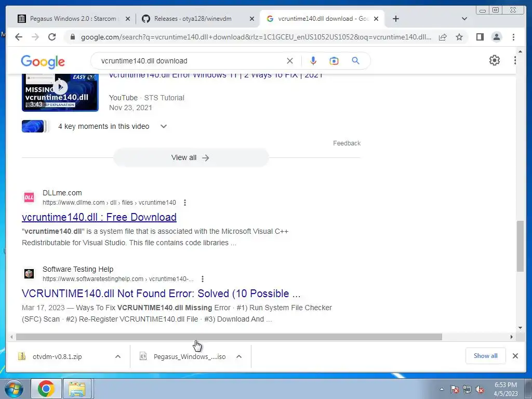The width and height of the screenshot is (532, 399).
Task: Click the horizontal scrollbar thumb
Action: [229, 337]
